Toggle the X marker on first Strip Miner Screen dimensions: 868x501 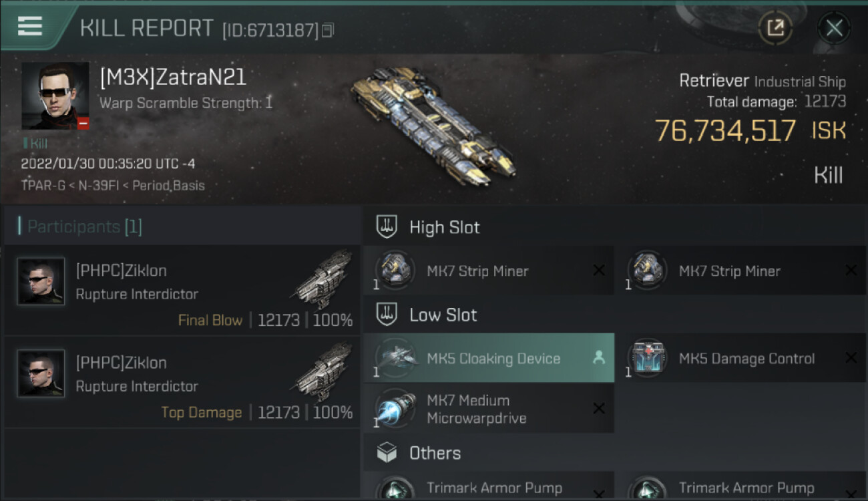click(599, 271)
